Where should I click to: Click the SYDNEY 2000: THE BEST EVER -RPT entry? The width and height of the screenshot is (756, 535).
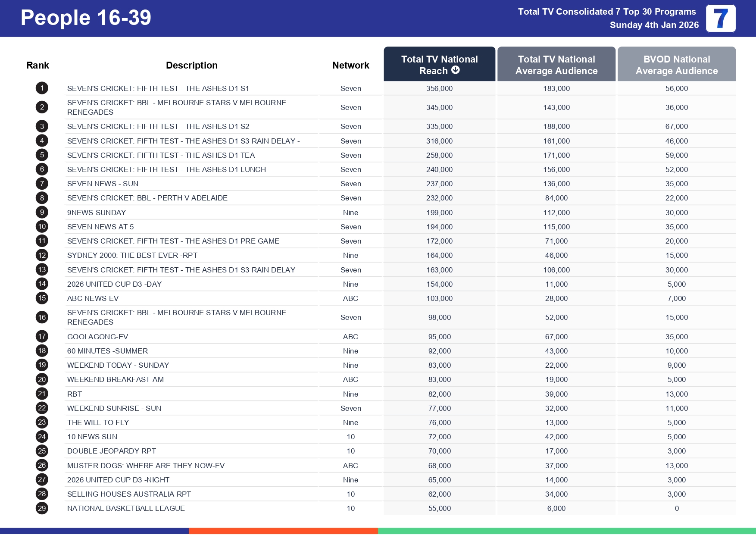point(132,255)
